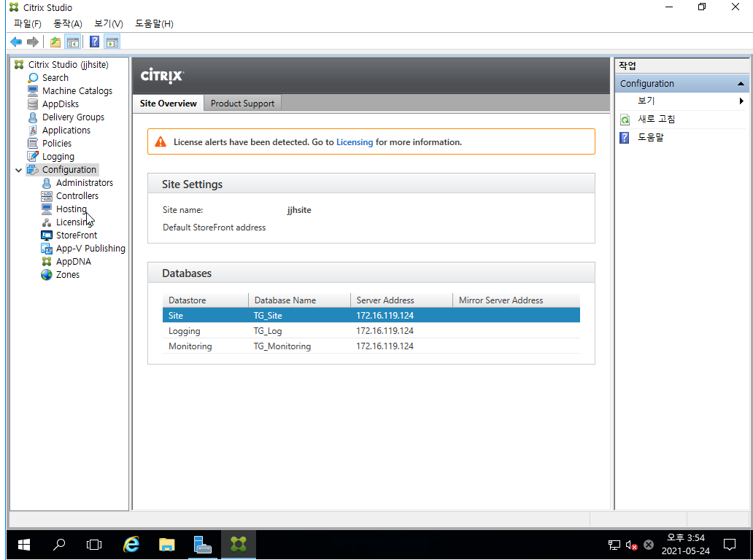Screen dimensions: 753x560
Task: Click the network tray icon
Action: click(x=614, y=545)
